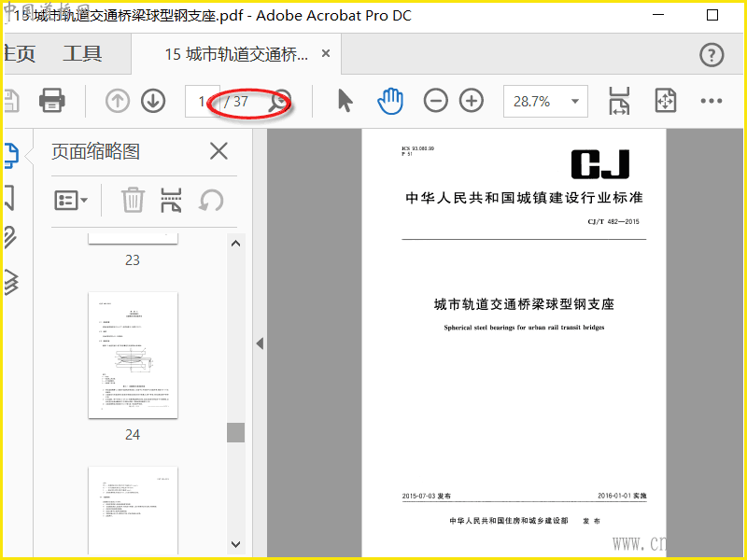747x560 pixels.
Task: Open attachments paperclip sidebar icon
Action: 10,238
